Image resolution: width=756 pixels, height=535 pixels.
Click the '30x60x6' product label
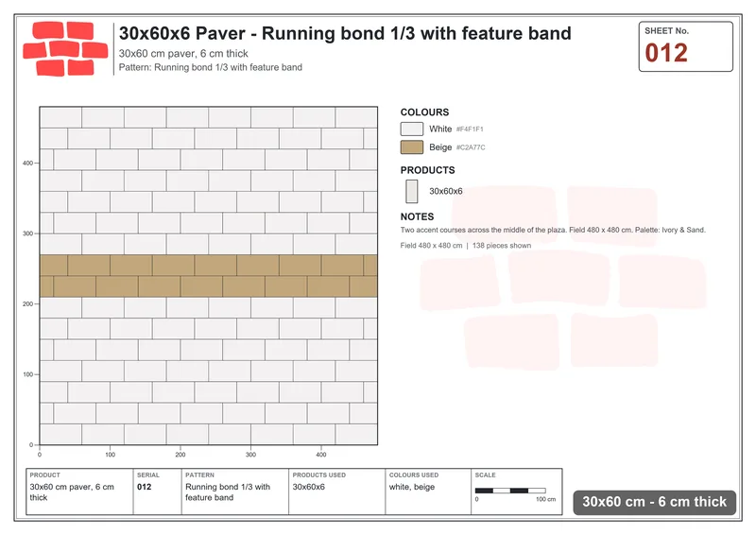pos(446,192)
